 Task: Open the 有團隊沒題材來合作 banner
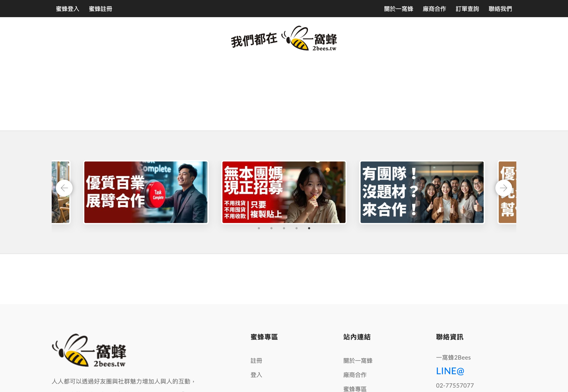(422, 192)
